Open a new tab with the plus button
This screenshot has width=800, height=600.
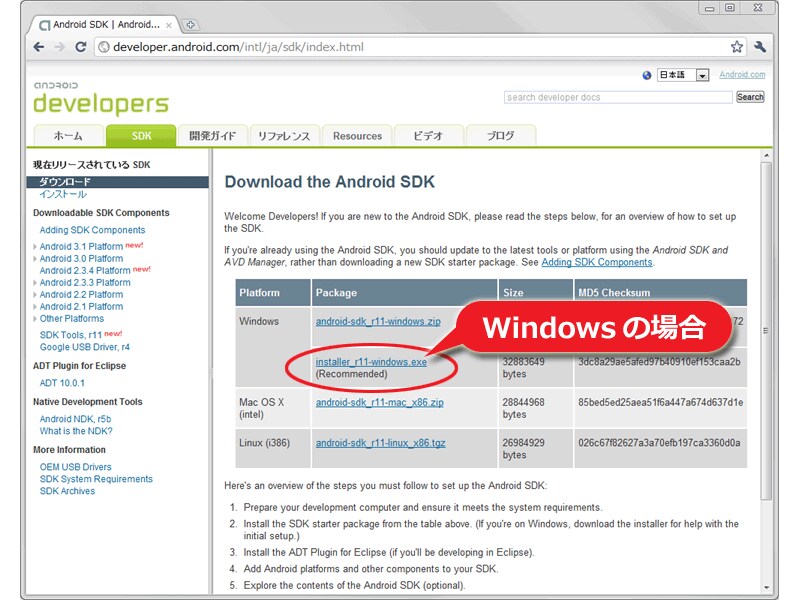(190, 24)
